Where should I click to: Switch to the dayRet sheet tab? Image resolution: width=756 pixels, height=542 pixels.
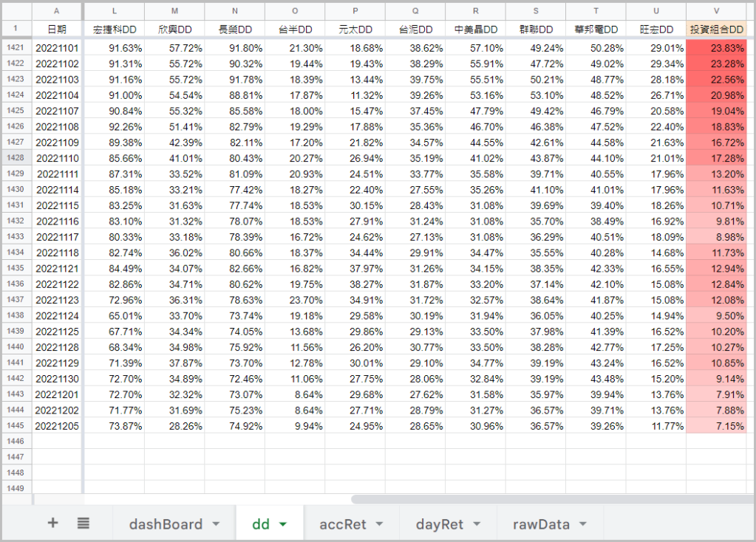click(x=439, y=524)
